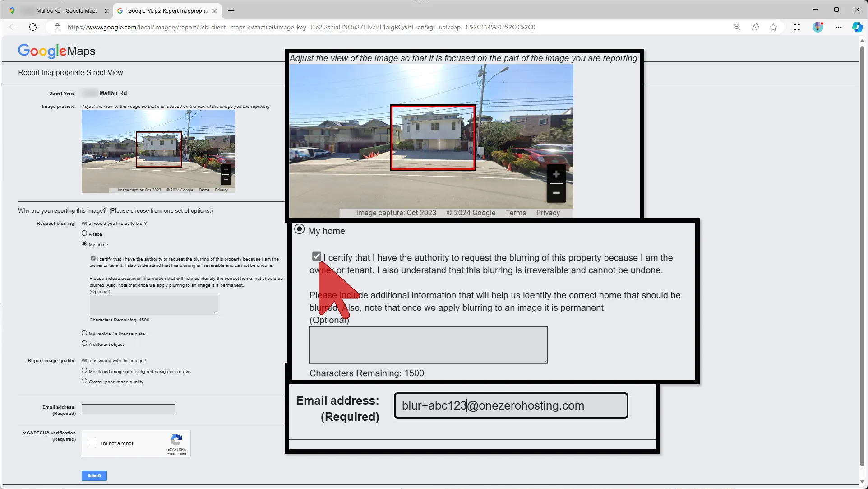Uncheck the owner certification checkbox

(93, 258)
